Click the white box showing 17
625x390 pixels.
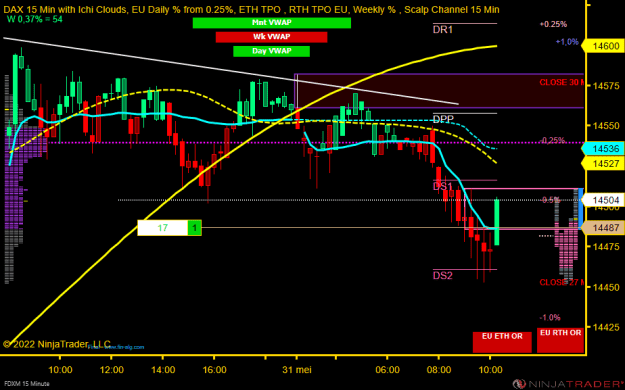(163, 228)
